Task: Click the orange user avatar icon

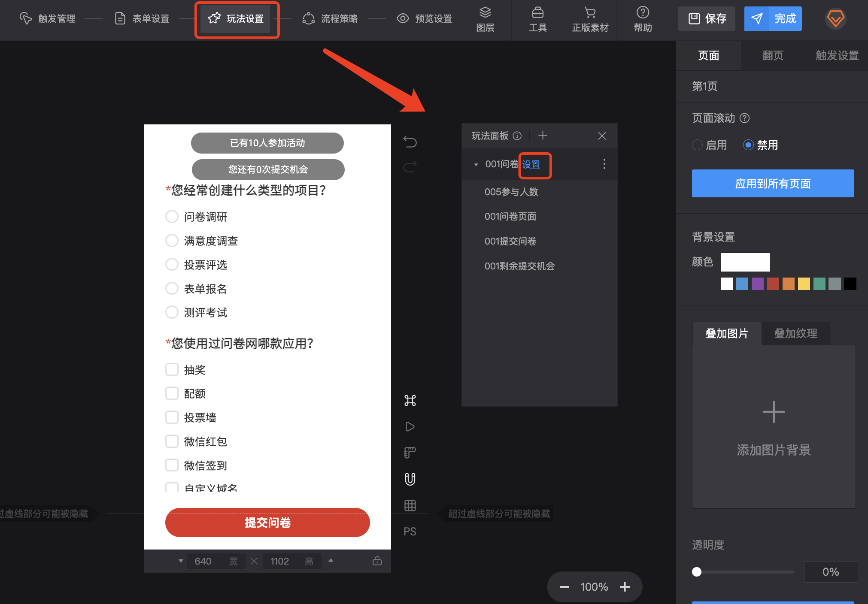Action: tap(835, 18)
